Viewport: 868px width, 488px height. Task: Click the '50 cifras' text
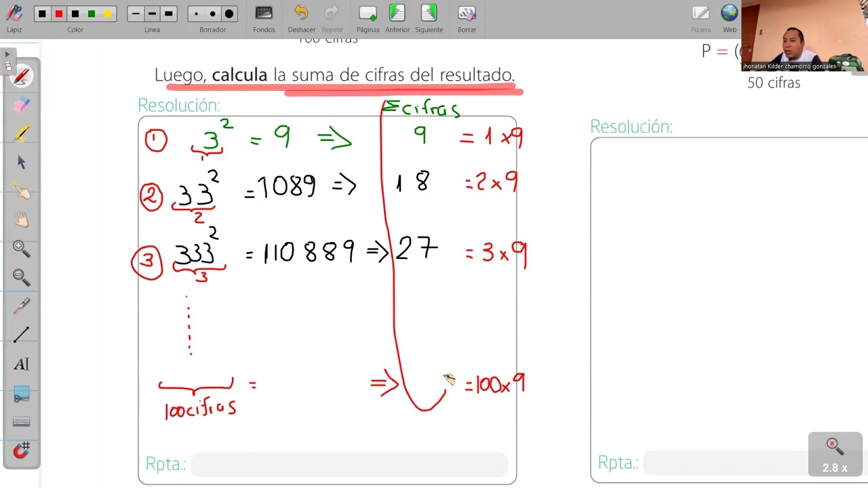pyautogui.click(x=774, y=83)
